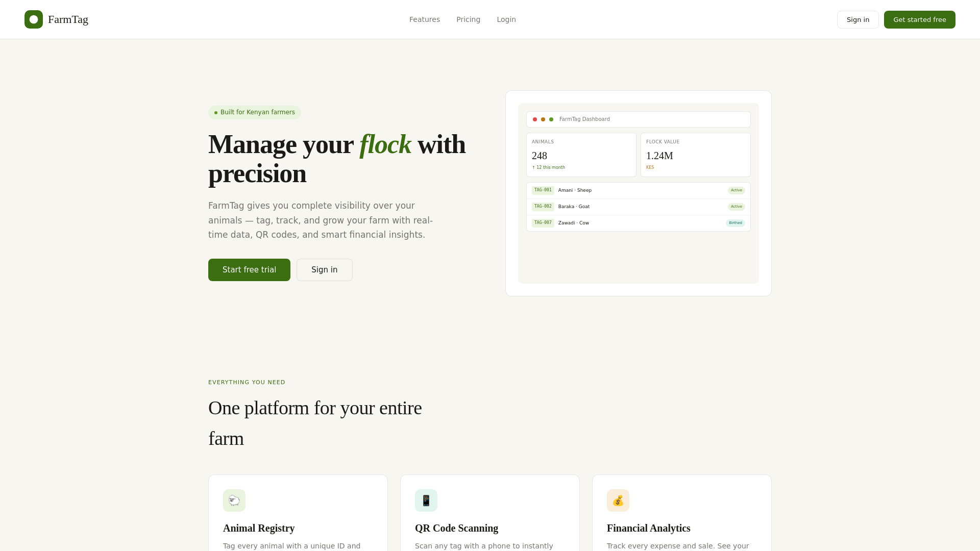
Task: Click Baraka · Goat row text
Action: point(574,207)
